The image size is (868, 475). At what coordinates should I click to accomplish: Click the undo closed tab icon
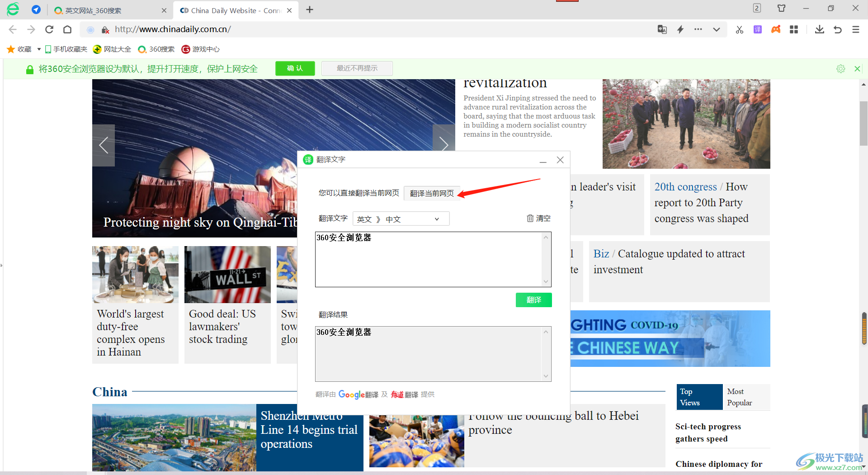coord(838,29)
